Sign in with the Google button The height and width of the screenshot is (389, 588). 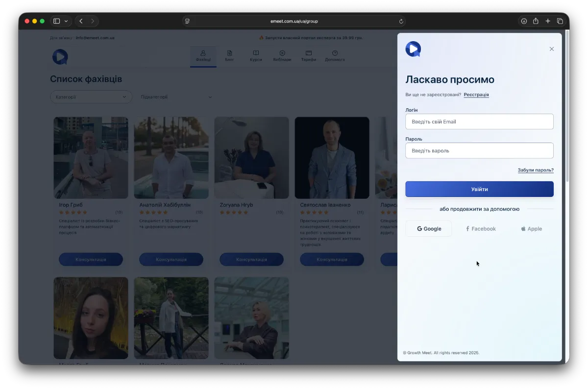click(429, 229)
